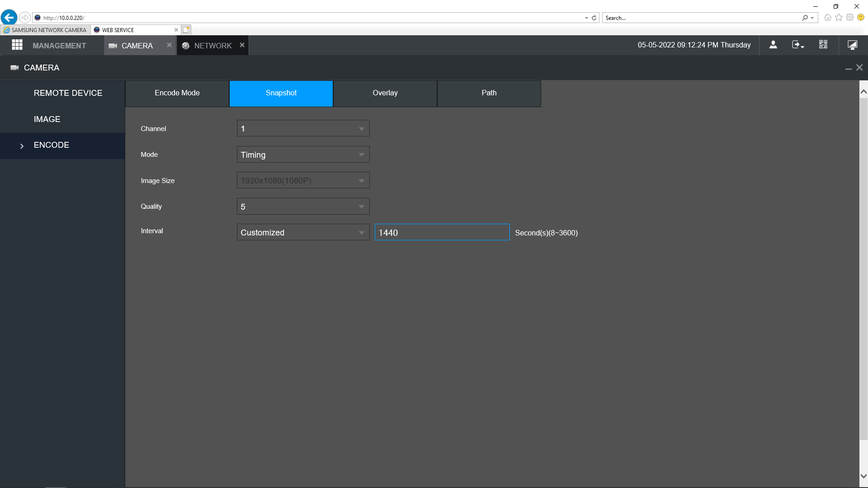This screenshot has width=868, height=488.
Task: Click the scrollbar down arrow
Action: tap(863, 476)
